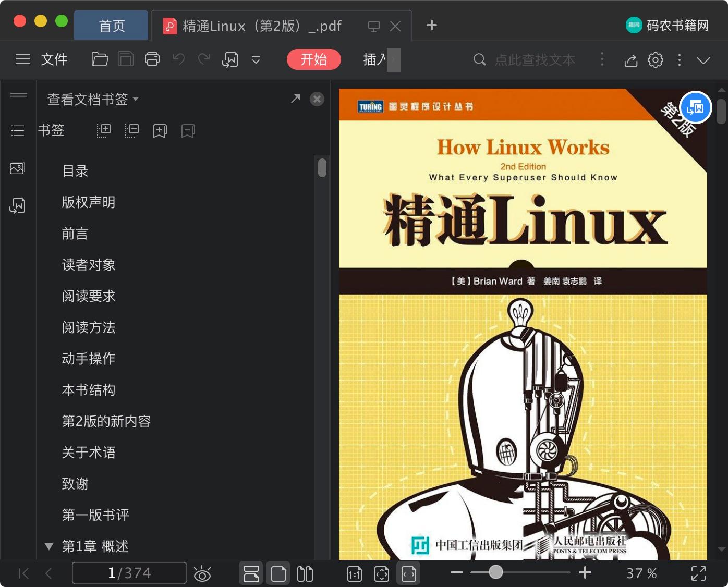Enable continuous scrolling view

point(251,574)
